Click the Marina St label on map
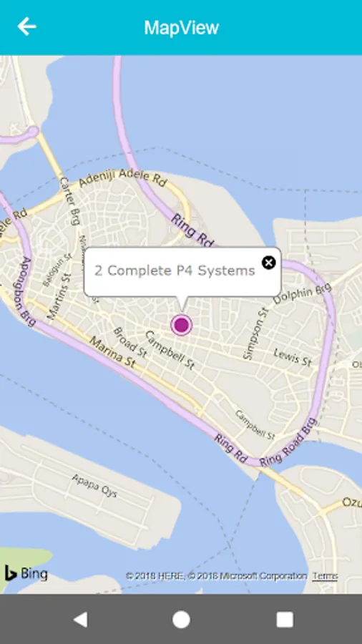This screenshot has height=644, width=362. 112,351
